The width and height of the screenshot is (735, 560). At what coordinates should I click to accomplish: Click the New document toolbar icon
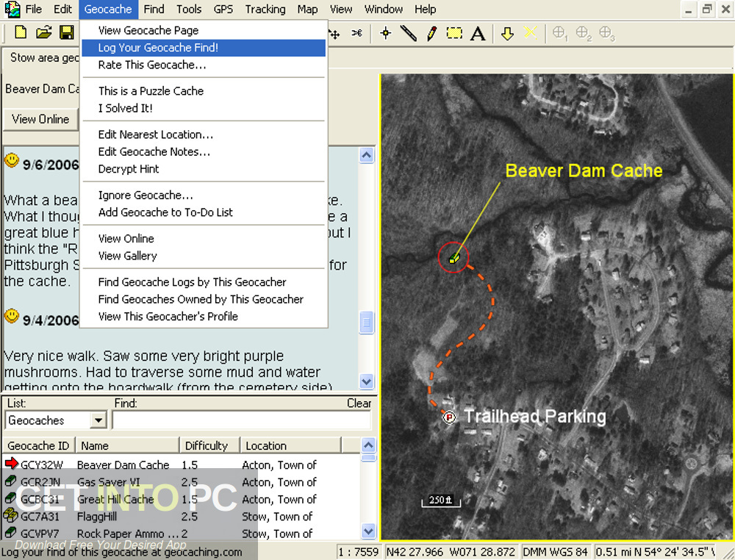click(x=21, y=33)
